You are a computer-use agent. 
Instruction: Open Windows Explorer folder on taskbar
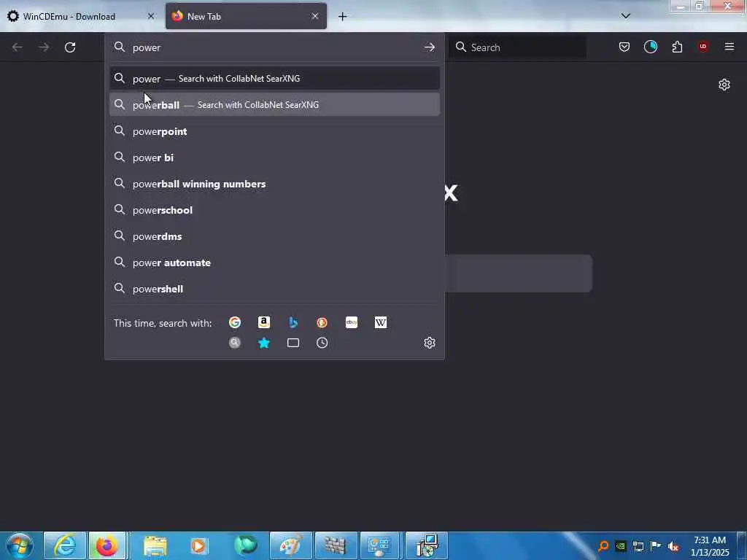point(155,545)
